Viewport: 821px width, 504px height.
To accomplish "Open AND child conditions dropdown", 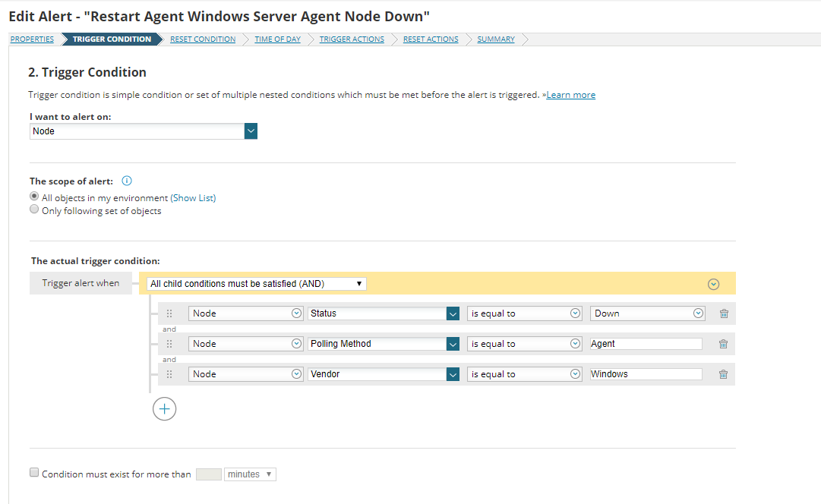I will (257, 284).
